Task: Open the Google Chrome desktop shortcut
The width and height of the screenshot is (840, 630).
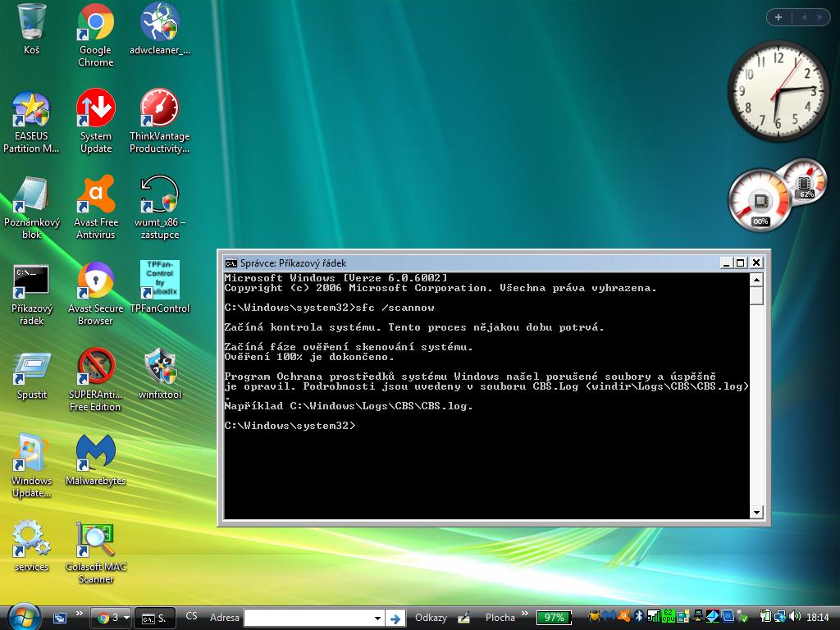Action: click(x=95, y=24)
